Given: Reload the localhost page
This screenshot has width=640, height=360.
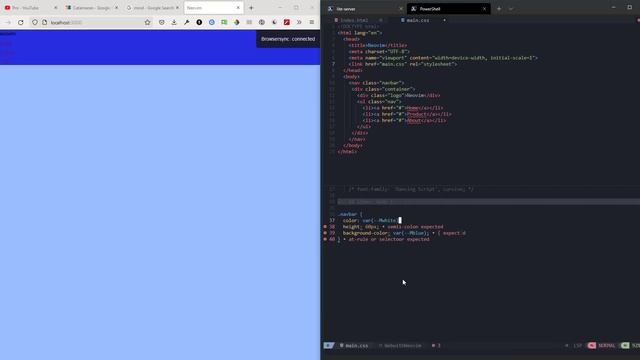Looking at the screenshot, I should point(20,22).
